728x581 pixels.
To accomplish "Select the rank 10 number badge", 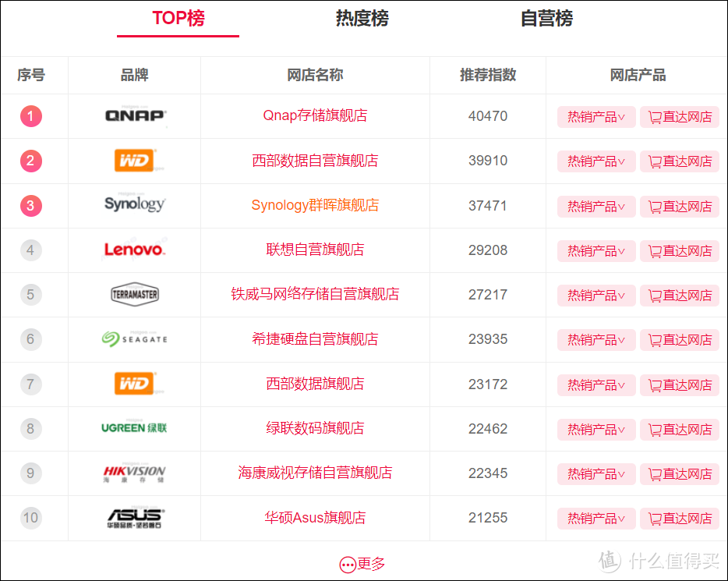I will (x=30, y=517).
